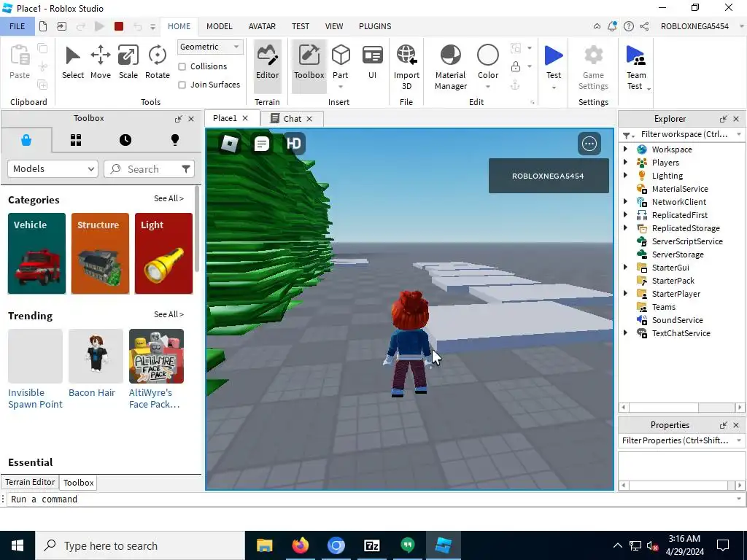The height and width of the screenshot is (560, 747).
Task: Click the HD icon in viewport
Action: [293, 144]
